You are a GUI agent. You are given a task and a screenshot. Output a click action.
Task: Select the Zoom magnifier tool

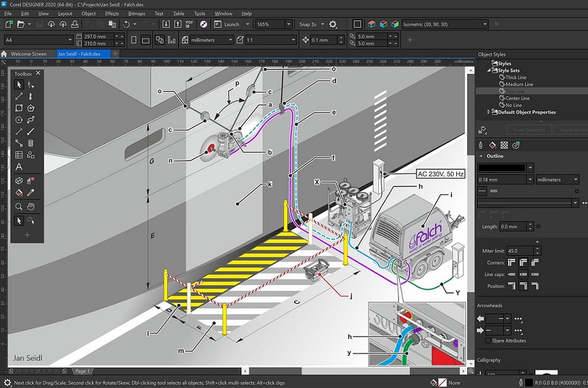19,206
